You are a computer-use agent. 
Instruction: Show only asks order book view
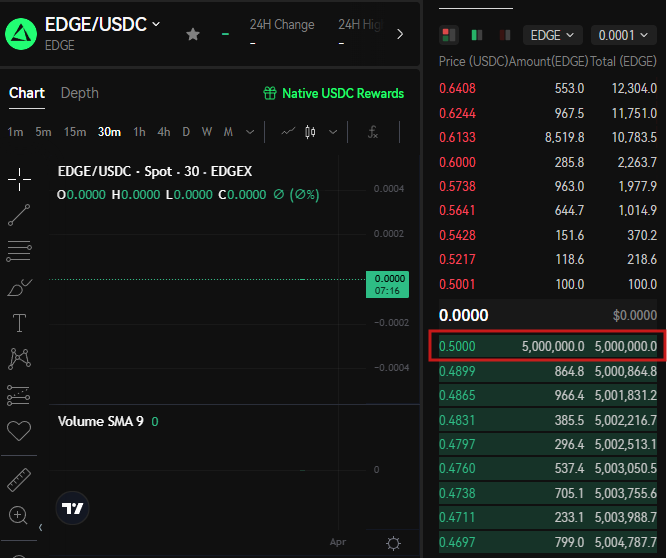click(505, 35)
